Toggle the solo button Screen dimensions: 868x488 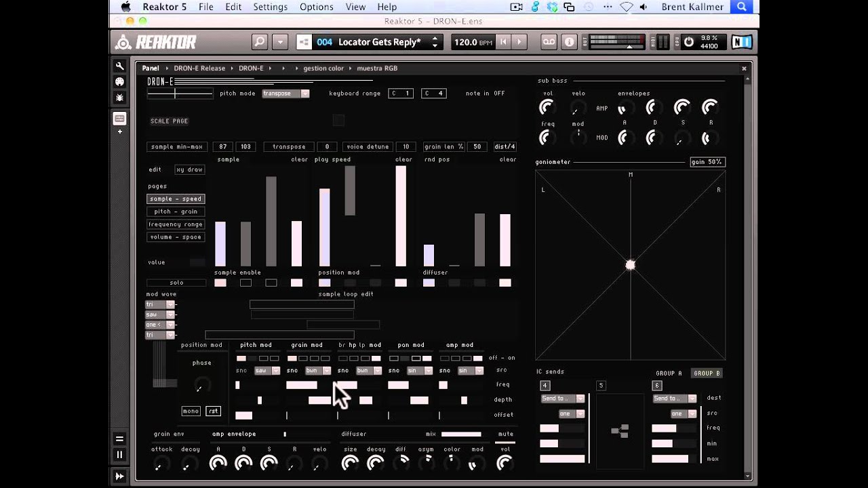(176, 283)
